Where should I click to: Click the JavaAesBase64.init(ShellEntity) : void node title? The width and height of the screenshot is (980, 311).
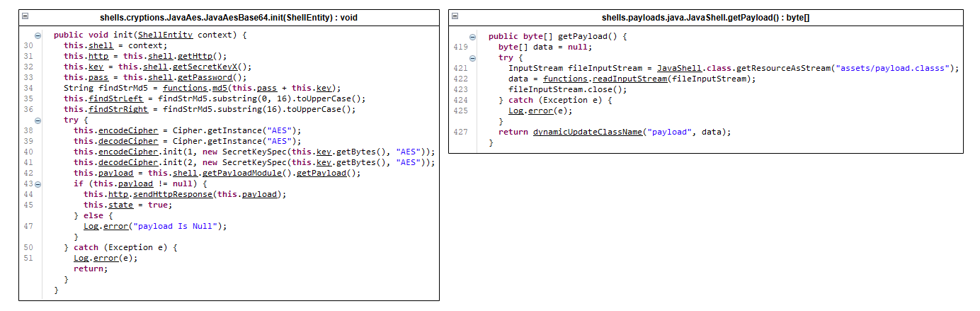229,16
